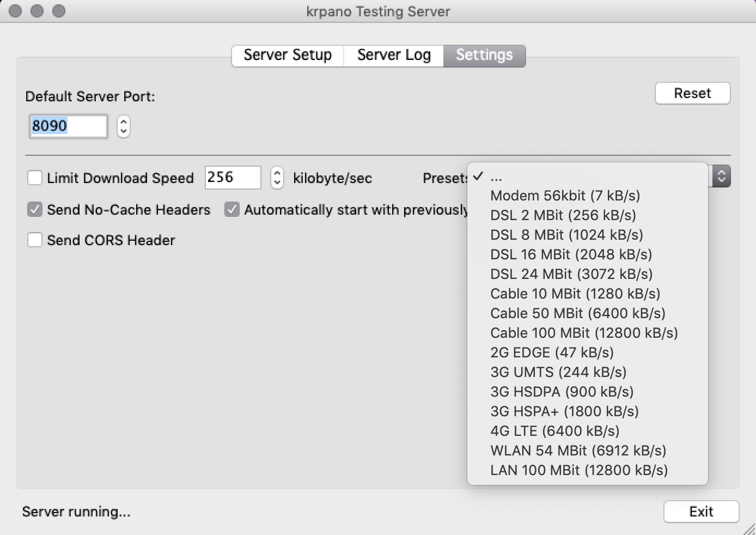This screenshot has width=756, height=535.
Task: Select DSL 8 MBit (1024 kB/s)
Action: (x=588, y=235)
